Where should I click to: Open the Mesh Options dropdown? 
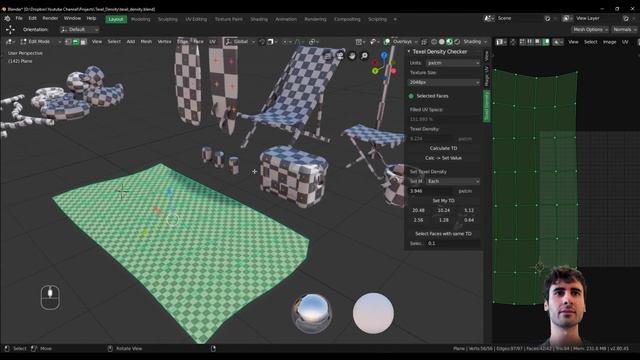[x=590, y=29]
